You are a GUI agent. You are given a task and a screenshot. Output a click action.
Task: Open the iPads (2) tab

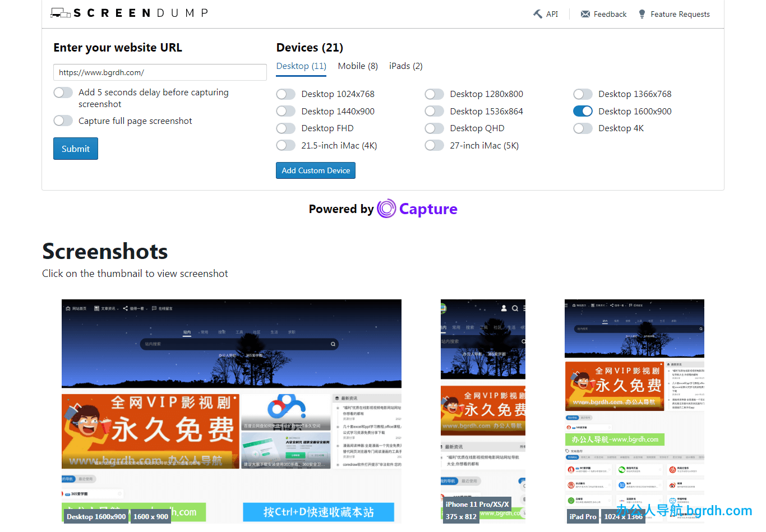coord(405,66)
